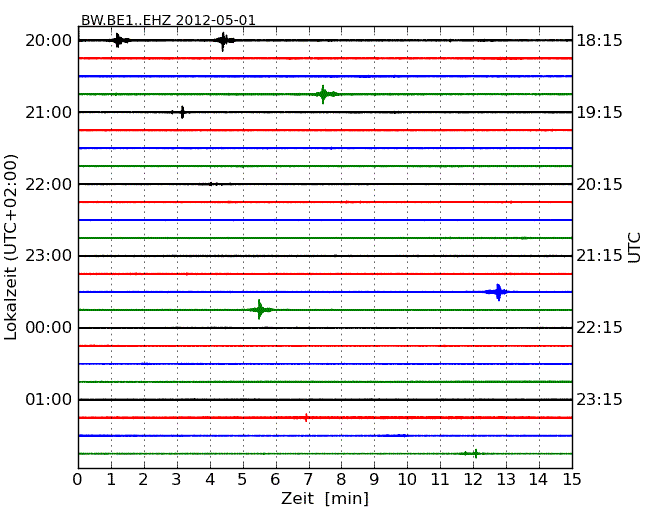Click the x-axis tick label 7

click(x=308, y=480)
